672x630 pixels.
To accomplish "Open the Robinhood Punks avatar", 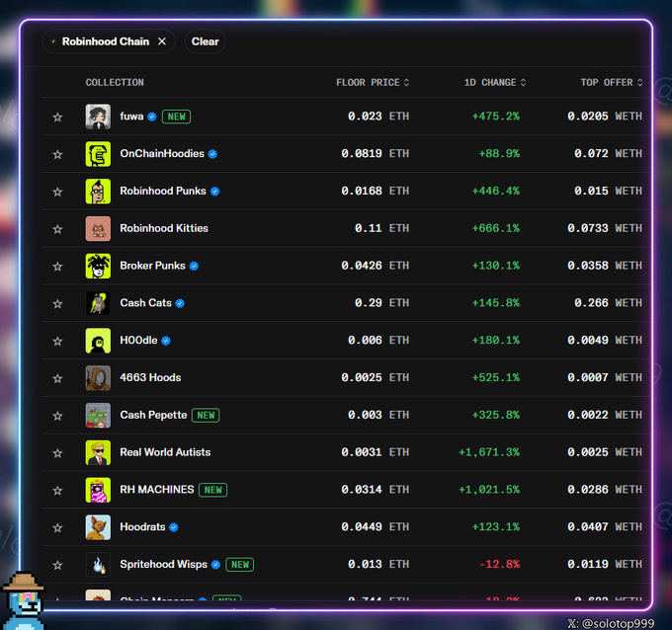I will [x=98, y=191].
